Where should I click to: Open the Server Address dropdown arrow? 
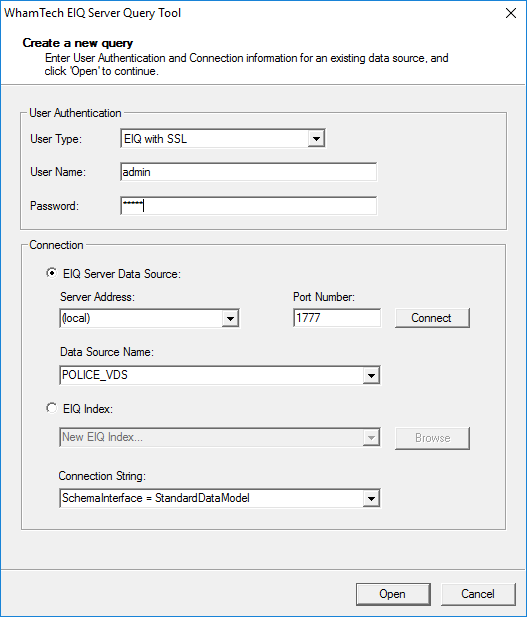point(230,318)
